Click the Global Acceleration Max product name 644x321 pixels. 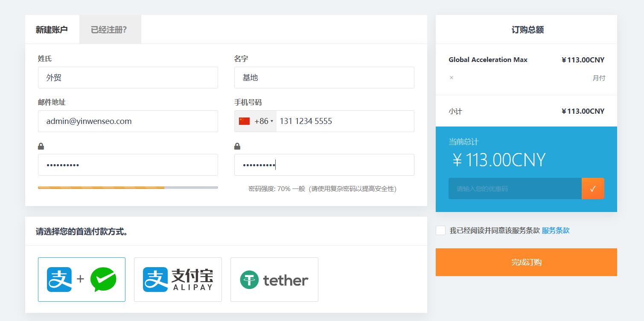click(488, 60)
